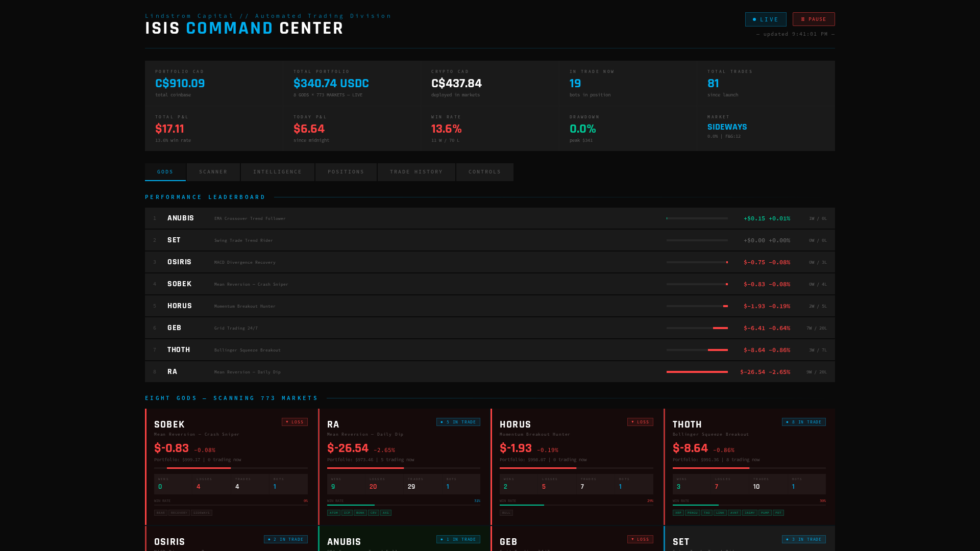
Task: Select the HORUS leaderboard row
Action: pos(490,306)
